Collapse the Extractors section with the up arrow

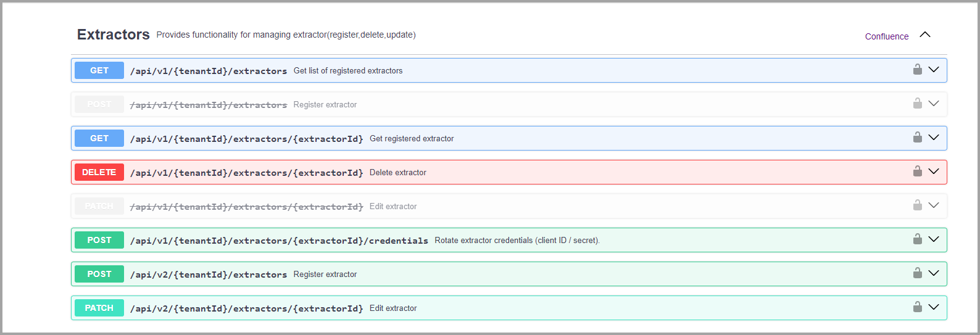(x=924, y=35)
